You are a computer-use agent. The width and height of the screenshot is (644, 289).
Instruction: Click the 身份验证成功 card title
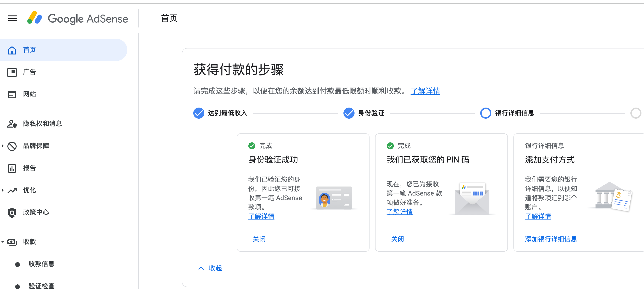[x=273, y=160]
